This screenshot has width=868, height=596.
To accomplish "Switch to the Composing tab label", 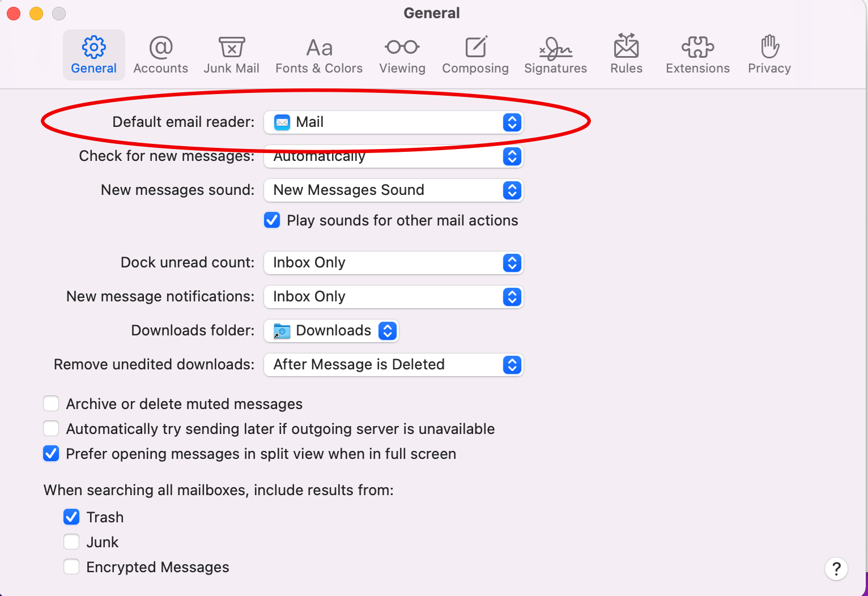I will [475, 68].
